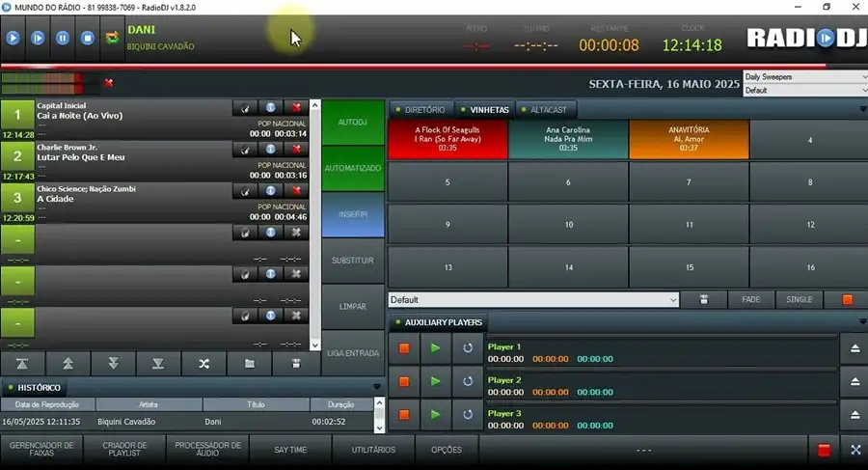
Task: Switch to VINHETAS tab
Action: point(485,110)
